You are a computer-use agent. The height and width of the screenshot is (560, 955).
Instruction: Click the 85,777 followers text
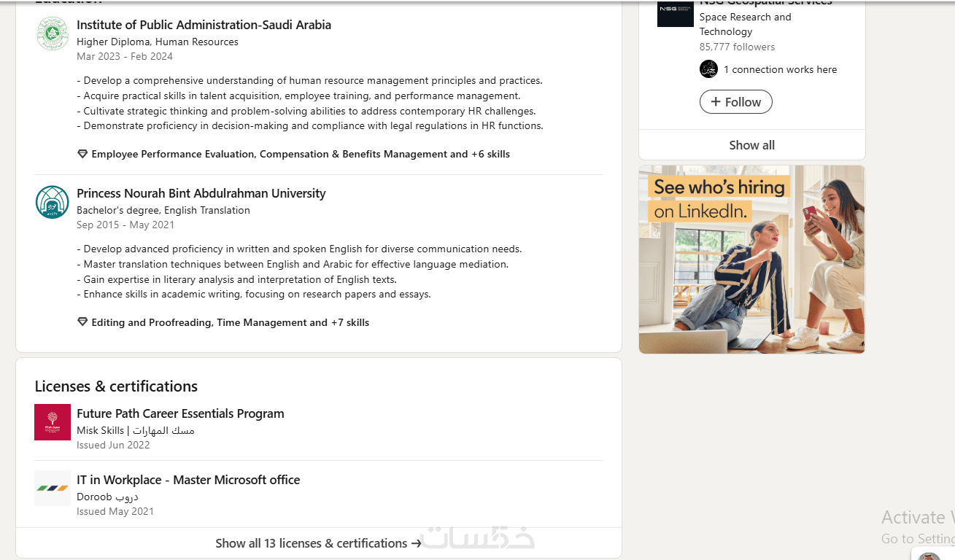(737, 47)
